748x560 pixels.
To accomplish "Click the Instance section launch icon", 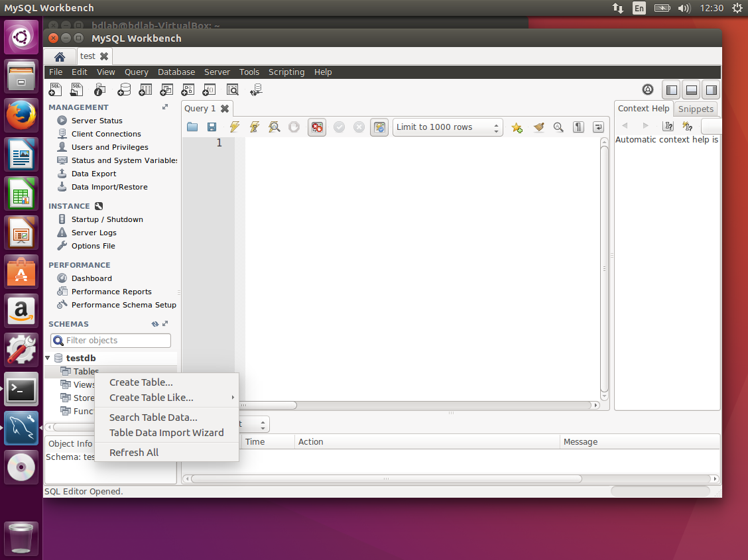I will (x=99, y=206).
